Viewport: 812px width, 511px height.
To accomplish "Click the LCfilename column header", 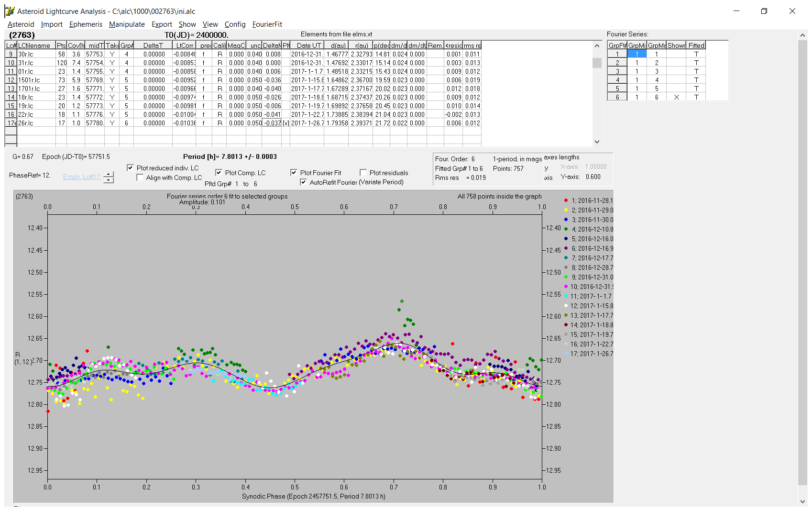I will click(x=36, y=45).
